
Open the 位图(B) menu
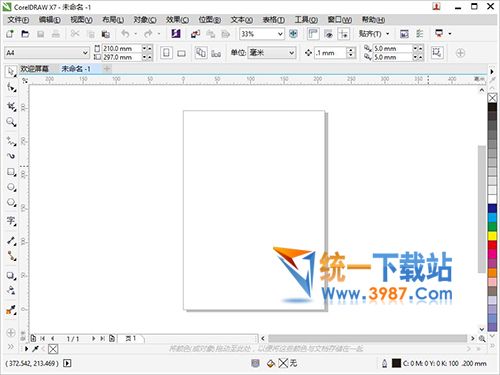coord(210,20)
